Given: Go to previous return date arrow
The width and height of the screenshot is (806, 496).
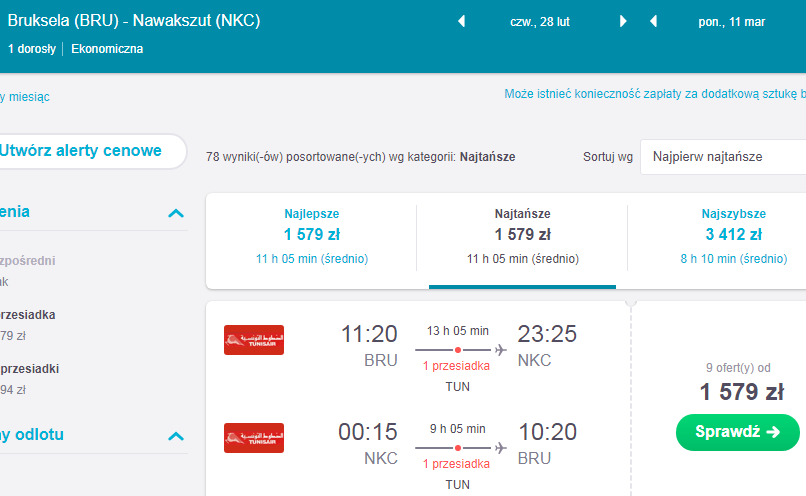Looking at the screenshot, I should pos(653,22).
